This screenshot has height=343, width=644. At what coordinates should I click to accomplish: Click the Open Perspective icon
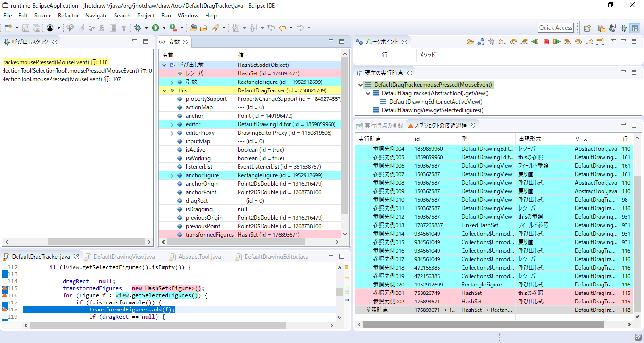click(587, 28)
